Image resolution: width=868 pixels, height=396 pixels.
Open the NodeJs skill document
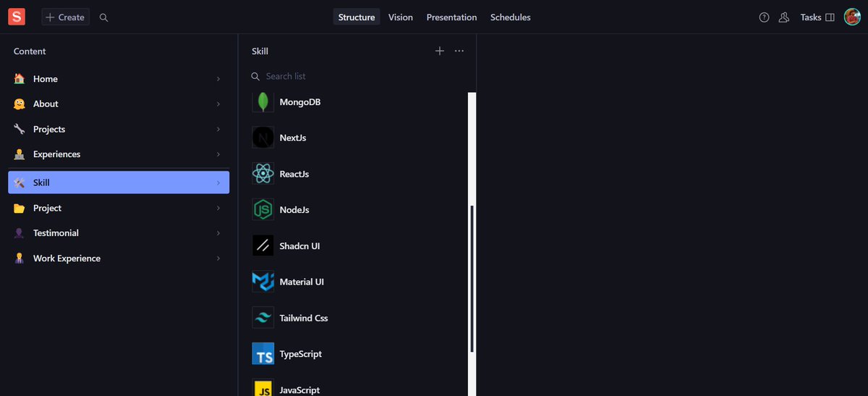pos(357,210)
